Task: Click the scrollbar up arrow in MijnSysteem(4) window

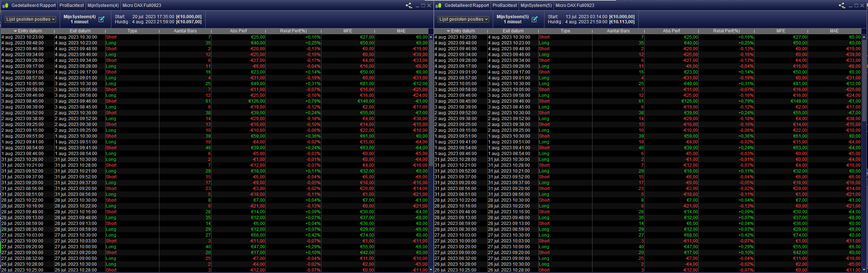Action: coord(431,37)
